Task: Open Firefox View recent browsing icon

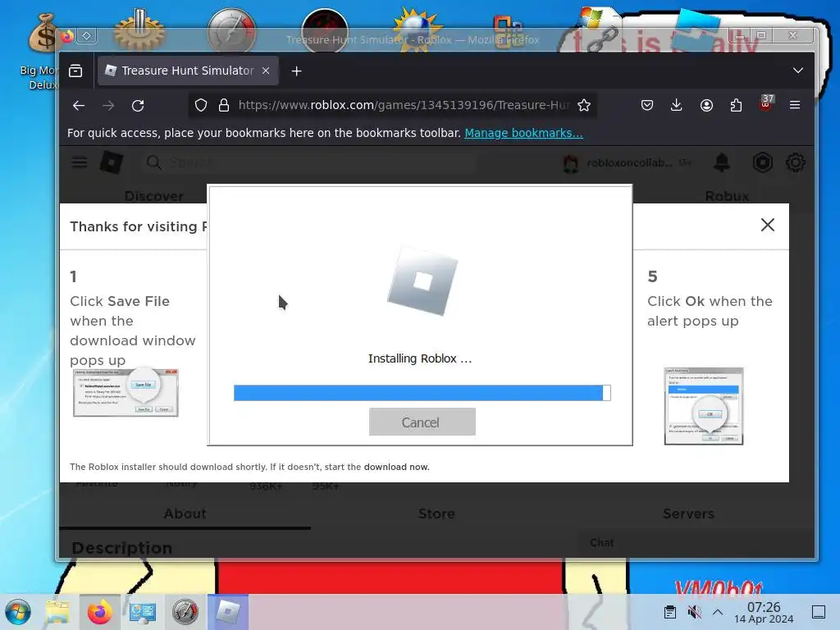Action: coord(75,71)
